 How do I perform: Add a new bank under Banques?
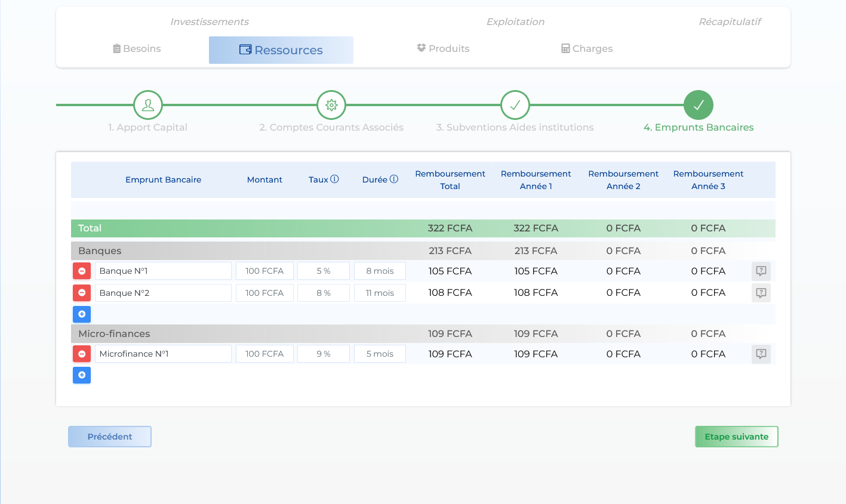point(82,314)
